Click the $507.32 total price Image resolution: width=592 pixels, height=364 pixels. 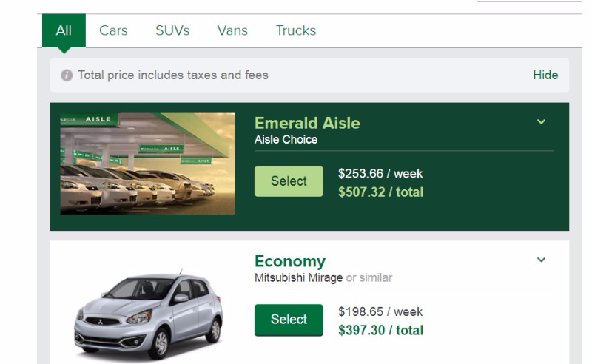click(380, 192)
